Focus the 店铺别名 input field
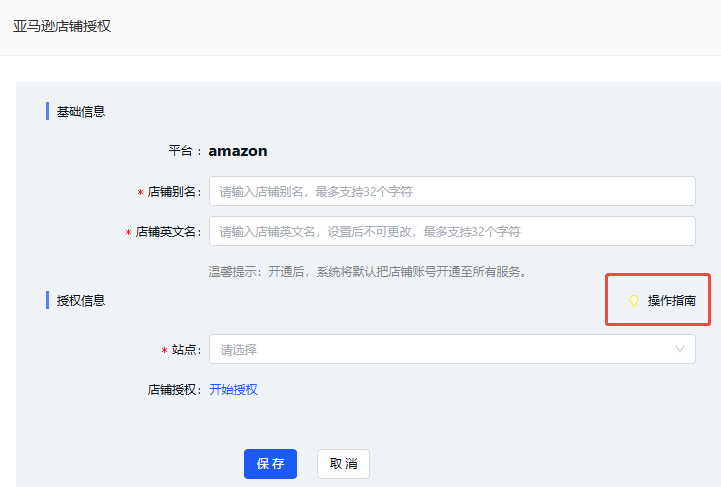Screen dimensions: 721x487 click(452, 191)
